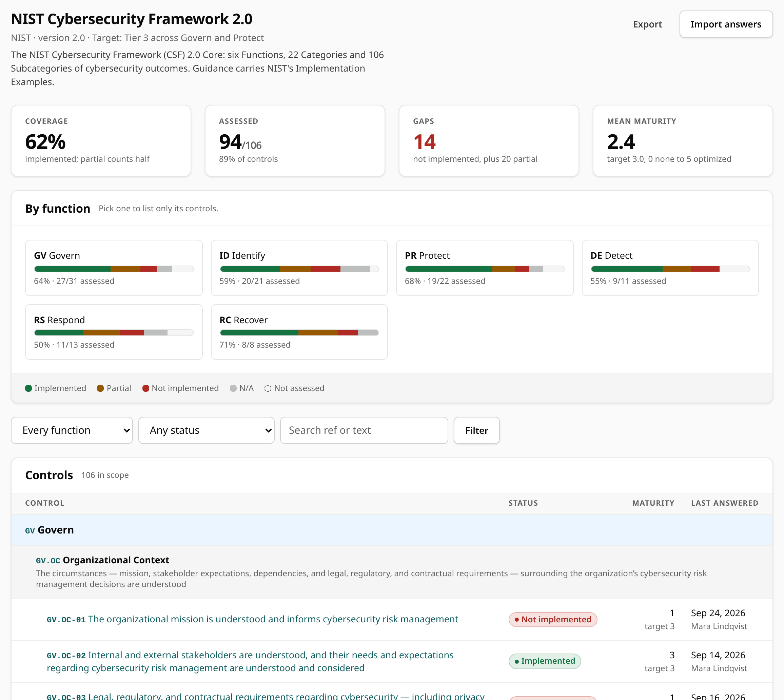Click the Mean Maturity 2.4 card
784x700 pixels.
(x=683, y=141)
